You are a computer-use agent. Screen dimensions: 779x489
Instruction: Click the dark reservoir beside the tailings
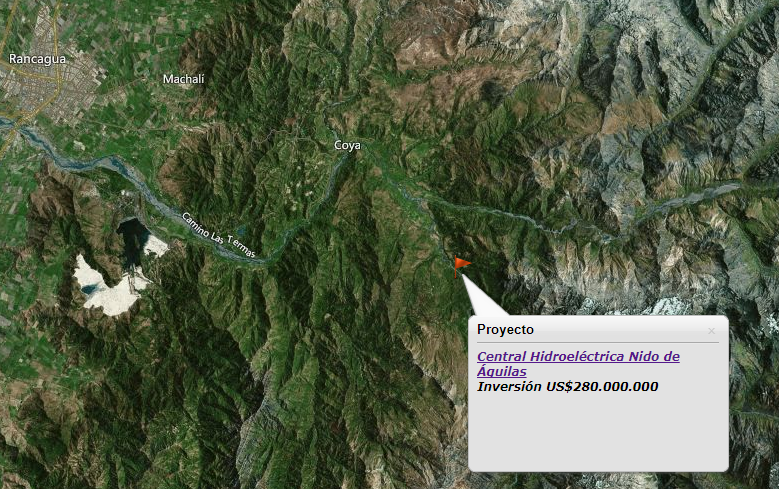pos(131,242)
